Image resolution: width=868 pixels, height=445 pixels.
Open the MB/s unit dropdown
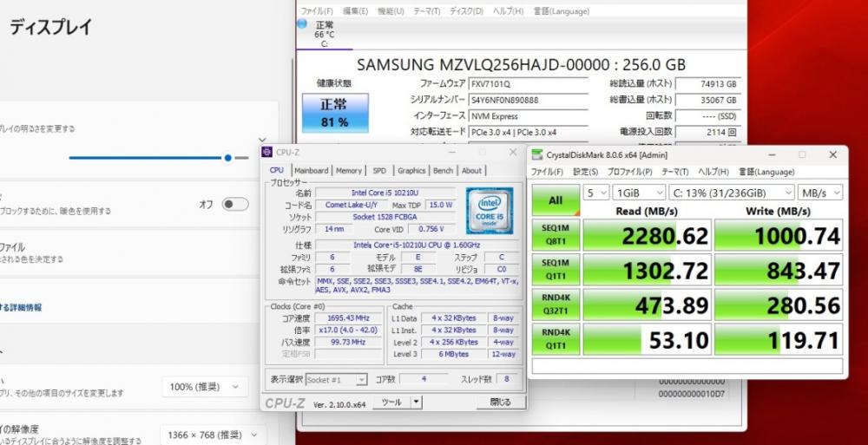tap(820, 193)
